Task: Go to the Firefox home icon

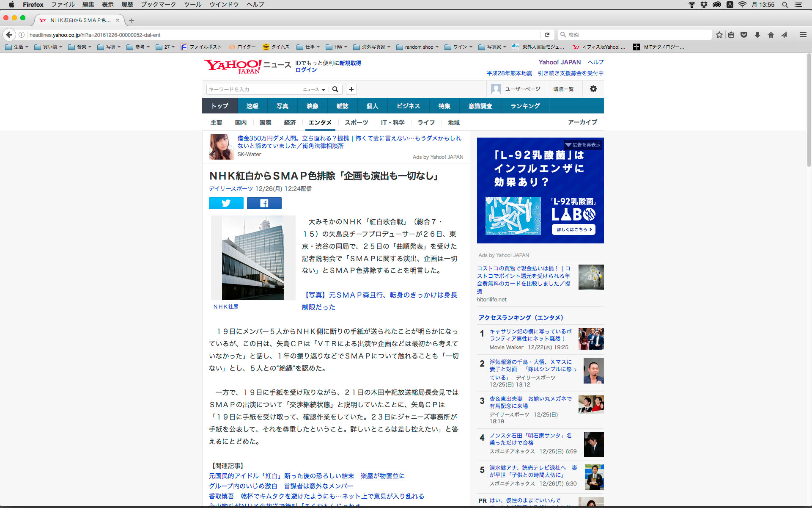Action: [x=771, y=35]
